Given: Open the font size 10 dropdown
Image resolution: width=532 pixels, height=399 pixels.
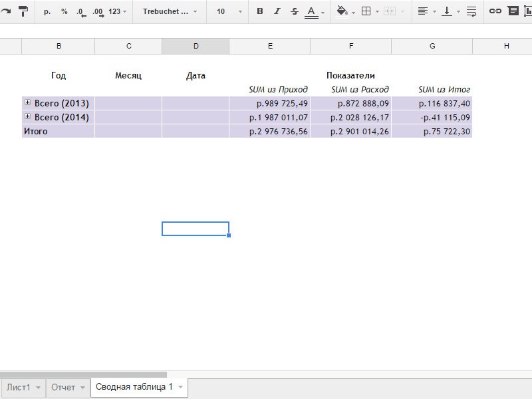Looking at the screenshot, I should (229, 11).
